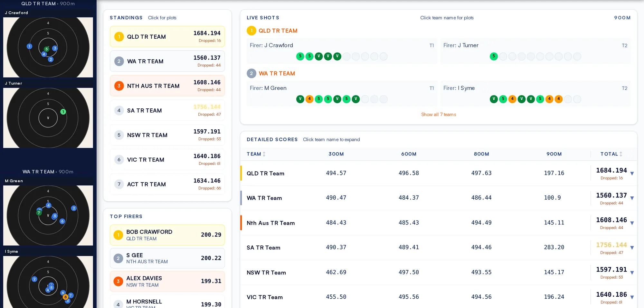Viewport: 644px width, 308px height.
Task: Click rank 4 badge beside SA TR TEAM
Action: point(119,111)
